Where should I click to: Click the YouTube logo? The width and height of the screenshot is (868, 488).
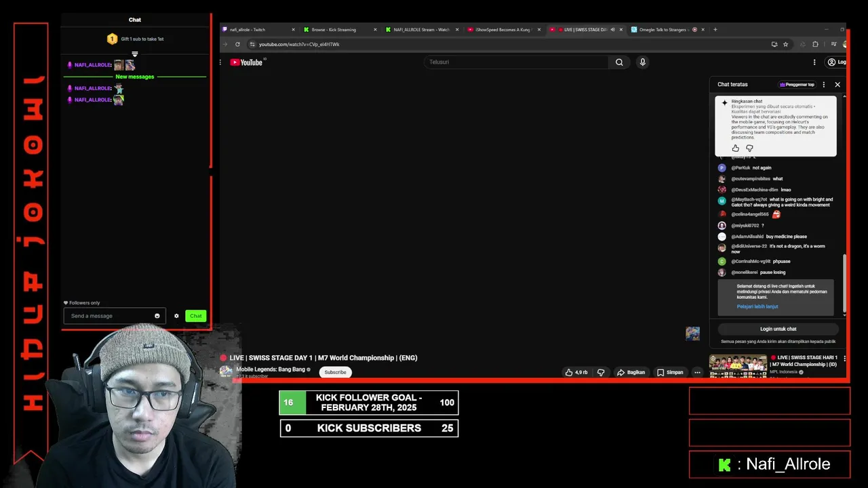pyautogui.click(x=246, y=62)
